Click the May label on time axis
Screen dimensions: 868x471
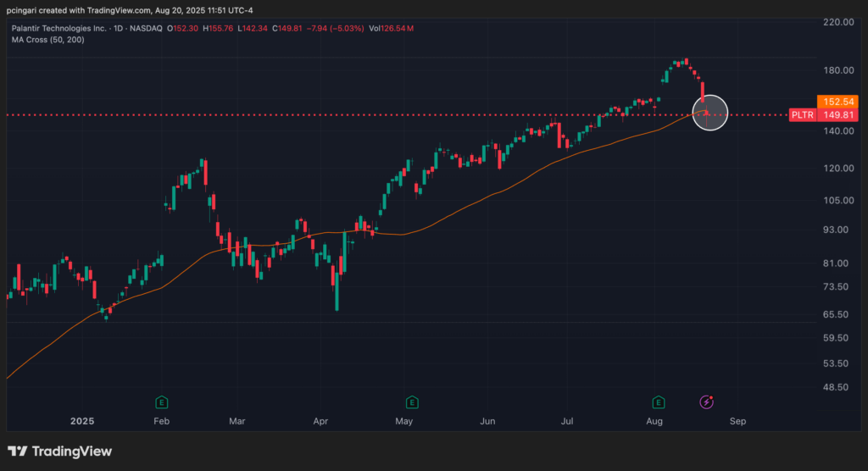[404, 421]
